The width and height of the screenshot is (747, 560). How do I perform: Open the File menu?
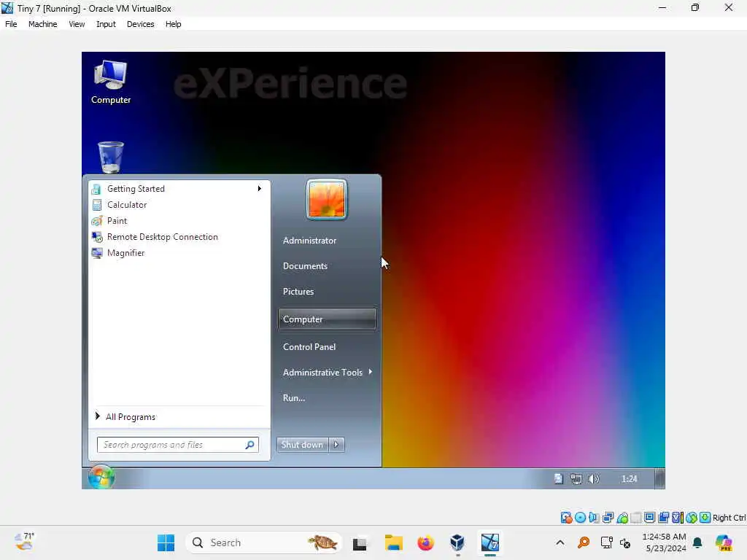click(11, 24)
